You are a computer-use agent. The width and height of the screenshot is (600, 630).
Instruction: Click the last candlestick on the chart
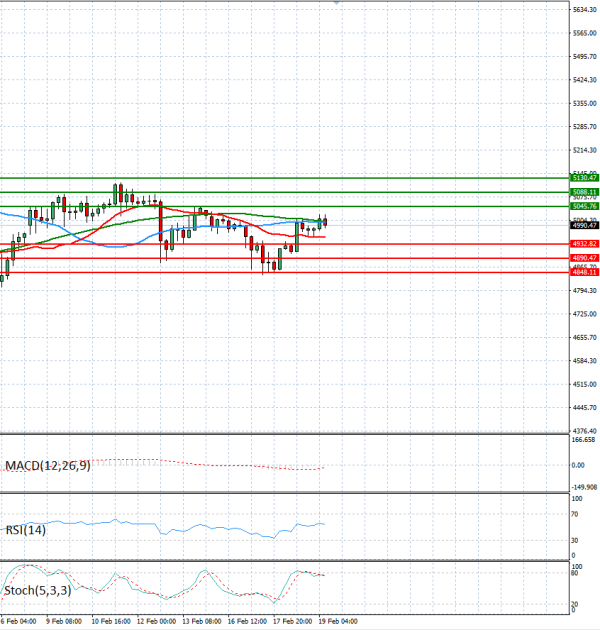click(325, 221)
